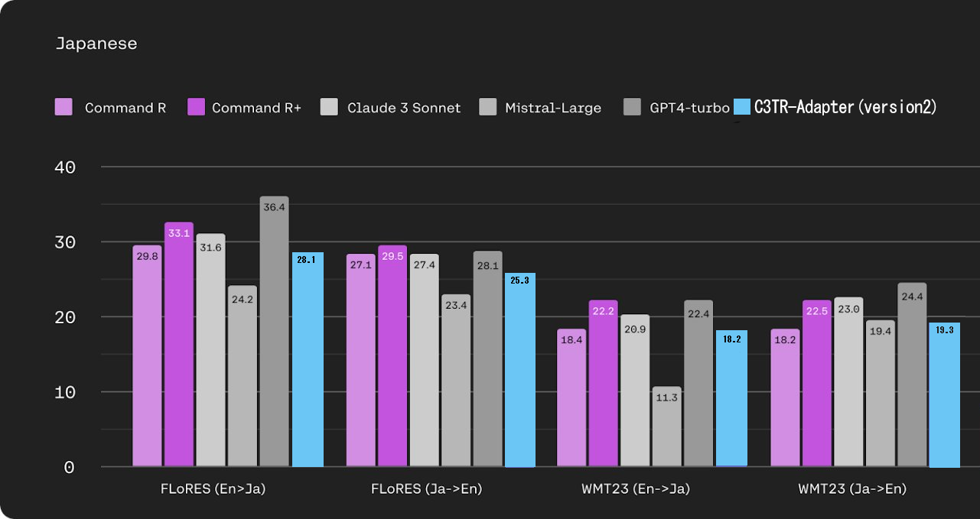Select the GPT4-turbo 36.4 bar
980x519 pixels.
click(x=274, y=332)
